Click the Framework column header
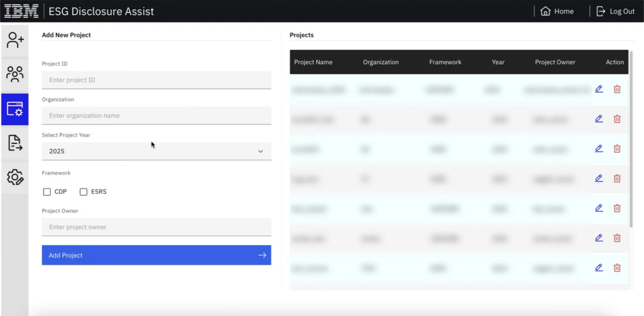Image resolution: width=644 pixels, height=316 pixels. click(x=445, y=62)
